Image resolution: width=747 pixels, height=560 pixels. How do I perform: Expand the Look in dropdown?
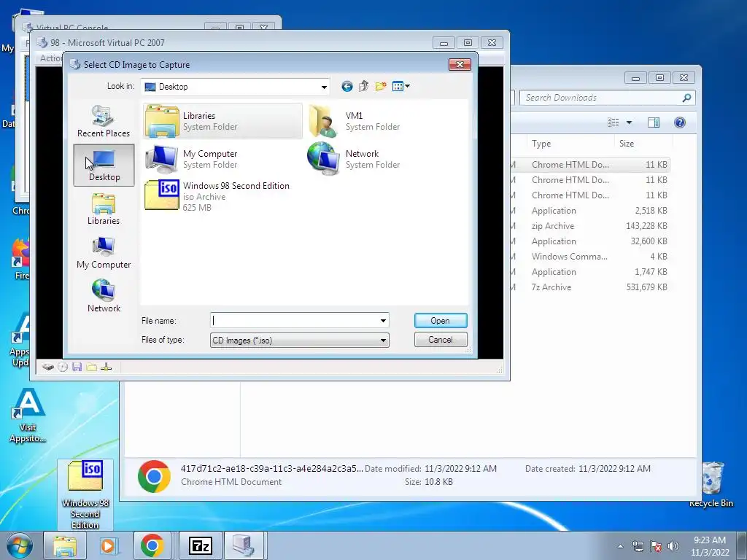[x=324, y=87]
